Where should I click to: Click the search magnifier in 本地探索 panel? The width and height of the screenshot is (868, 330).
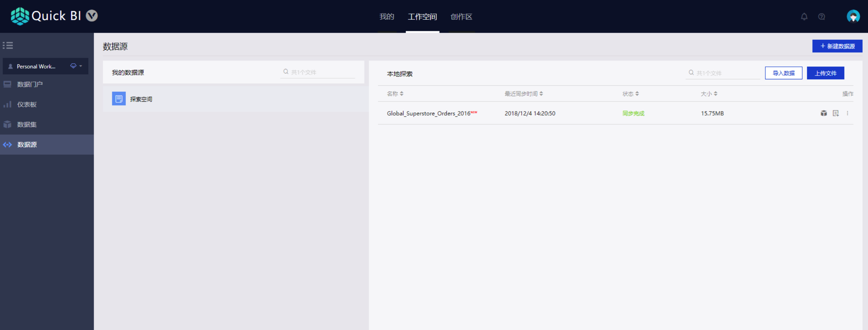pos(691,73)
